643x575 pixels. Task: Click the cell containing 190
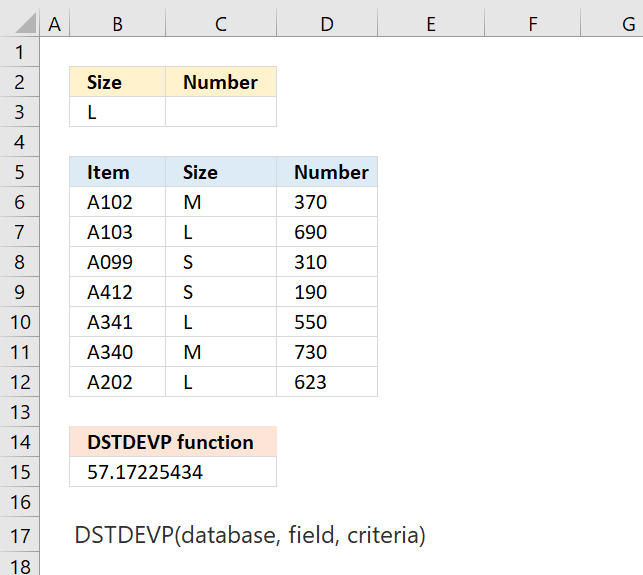click(x=327, y=292)
